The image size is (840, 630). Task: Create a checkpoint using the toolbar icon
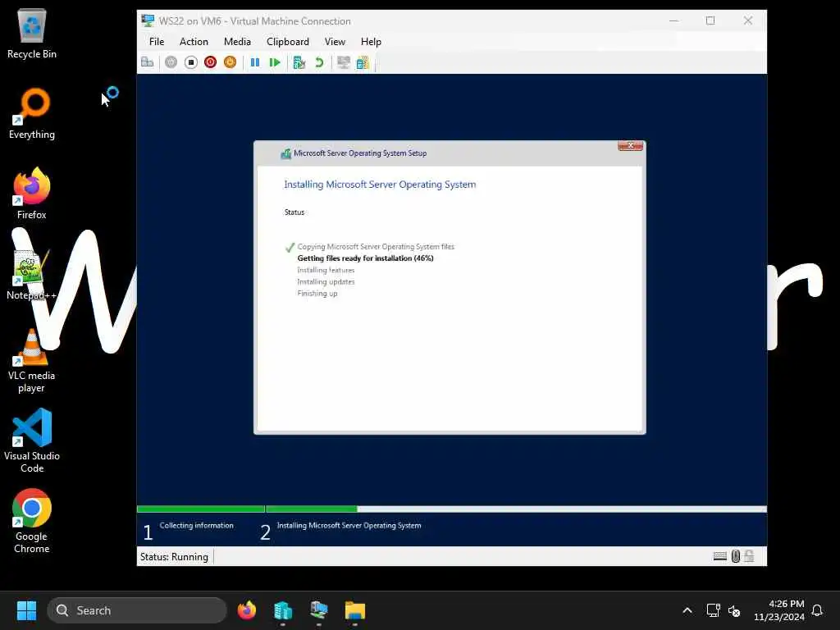[x=299, y=62]
